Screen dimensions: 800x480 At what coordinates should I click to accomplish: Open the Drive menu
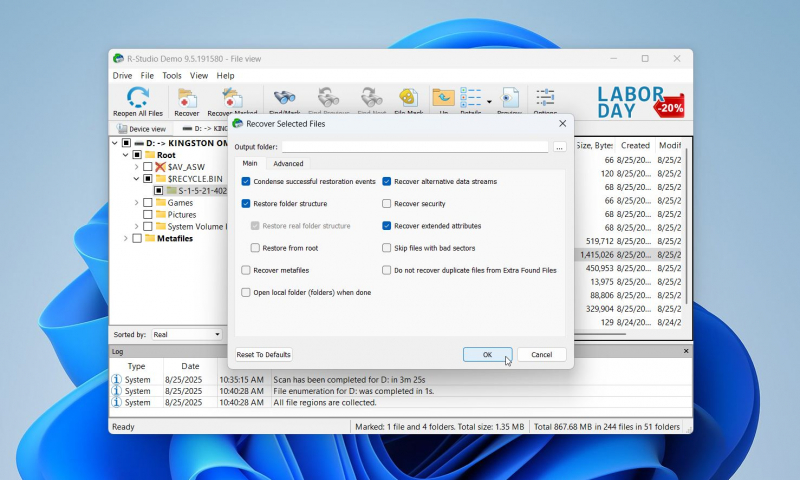(122, 75)
